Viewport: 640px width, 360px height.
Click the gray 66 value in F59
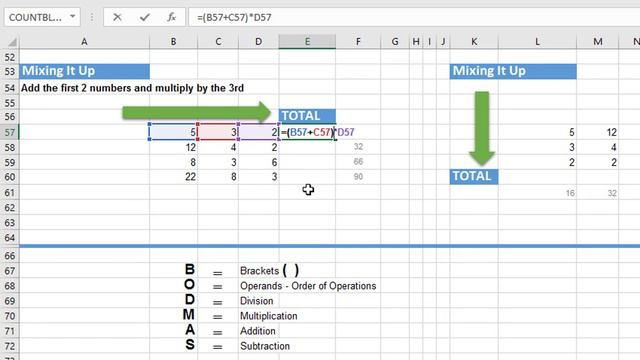[358, 162]
